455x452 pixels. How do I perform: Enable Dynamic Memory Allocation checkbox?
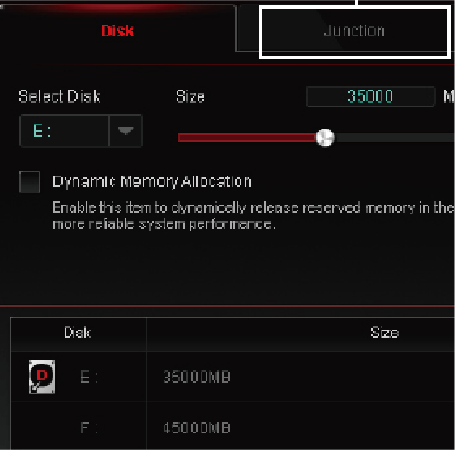point(30,182)
